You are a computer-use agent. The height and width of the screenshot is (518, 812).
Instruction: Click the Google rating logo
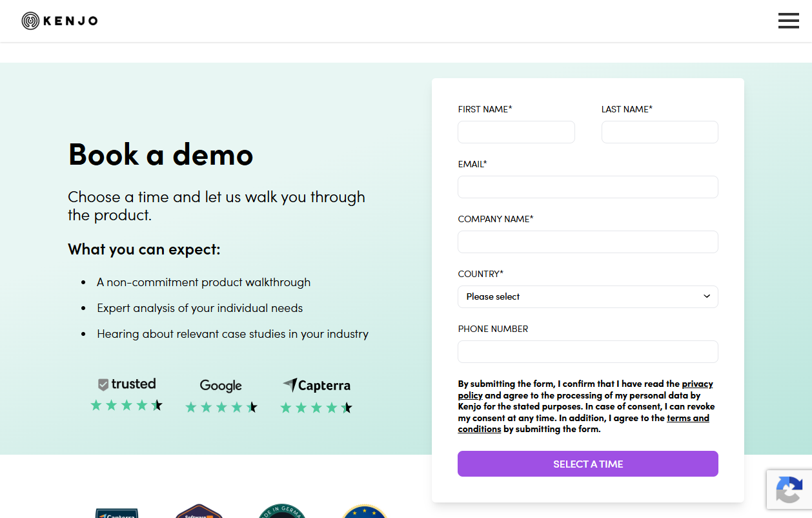point(221,386)
